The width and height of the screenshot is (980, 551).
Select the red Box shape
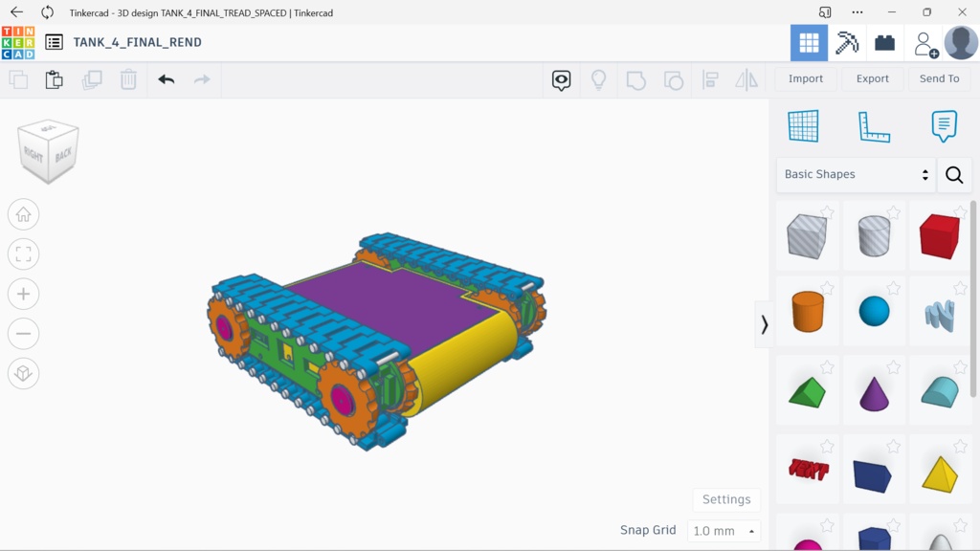(x=940, y=236)
